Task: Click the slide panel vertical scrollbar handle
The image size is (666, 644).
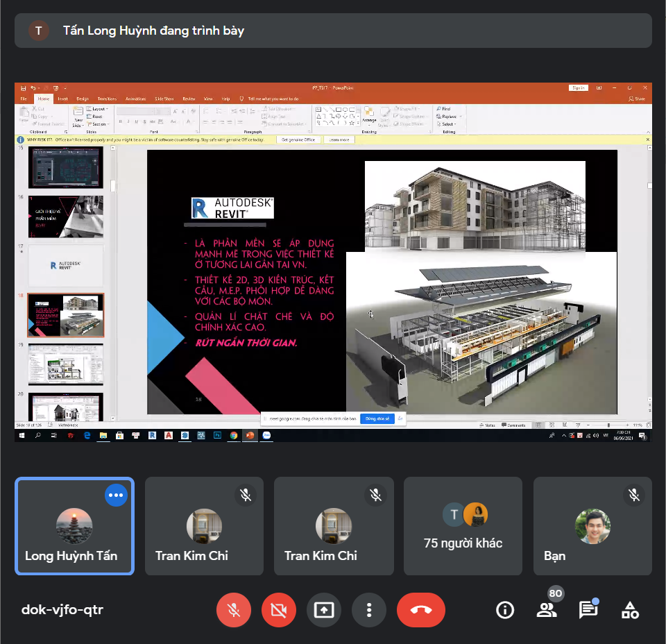Action: [x=113, y=186]
